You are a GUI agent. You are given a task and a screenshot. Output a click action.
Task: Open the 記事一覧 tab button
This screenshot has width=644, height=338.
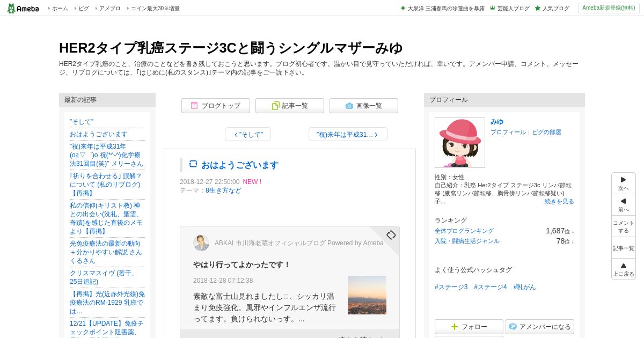tap(290, 106)
